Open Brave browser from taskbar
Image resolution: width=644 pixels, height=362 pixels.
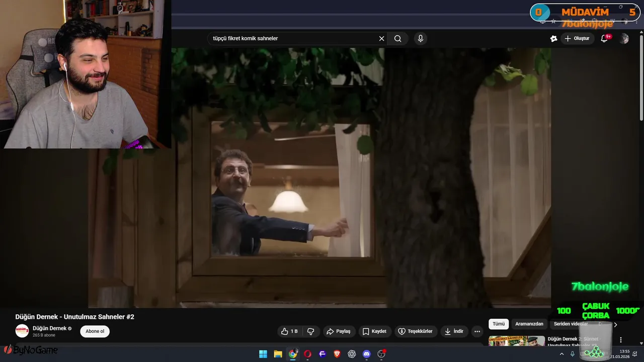[x=337, y=354]
